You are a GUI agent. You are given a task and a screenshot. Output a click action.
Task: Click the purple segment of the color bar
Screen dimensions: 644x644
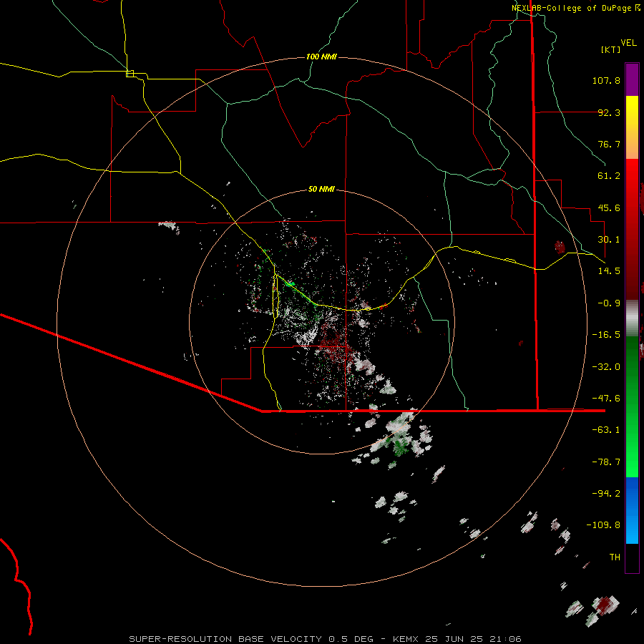632,79
